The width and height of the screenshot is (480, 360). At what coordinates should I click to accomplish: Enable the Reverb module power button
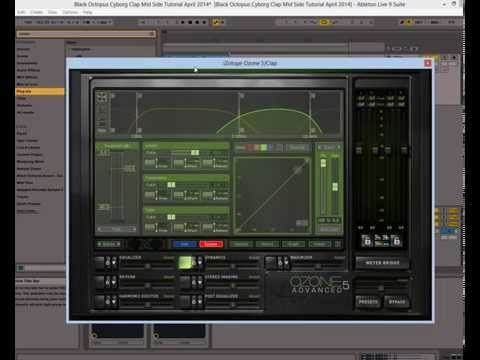[x=100, y=282]
